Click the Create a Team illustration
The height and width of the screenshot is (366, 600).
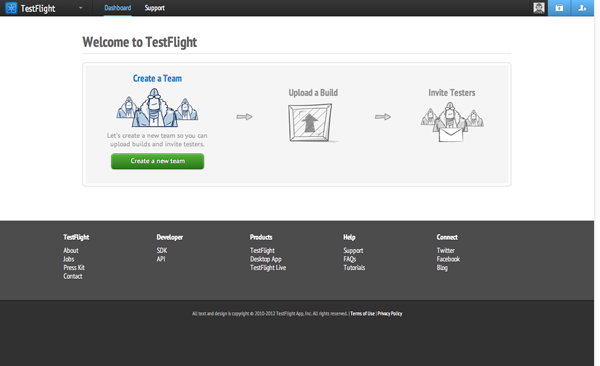[x=157, y=108]
